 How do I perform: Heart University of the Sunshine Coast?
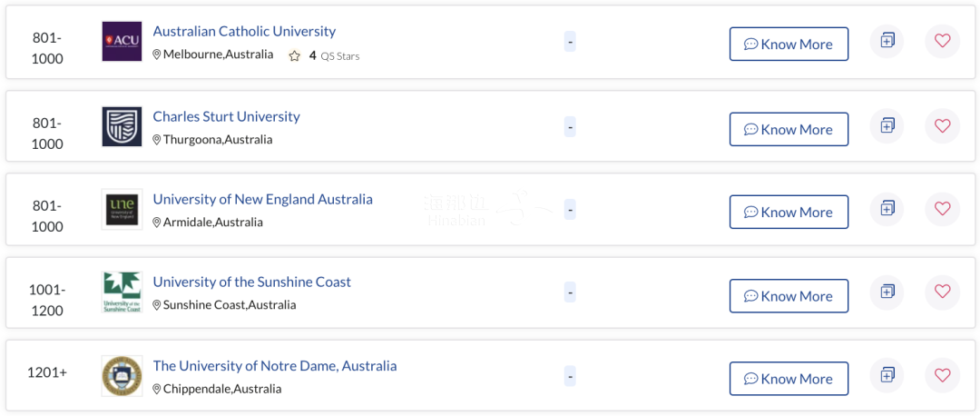coord(942,292)
